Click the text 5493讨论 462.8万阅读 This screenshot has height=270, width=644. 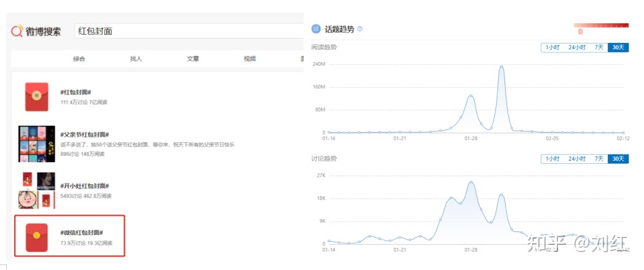point(86,196)
